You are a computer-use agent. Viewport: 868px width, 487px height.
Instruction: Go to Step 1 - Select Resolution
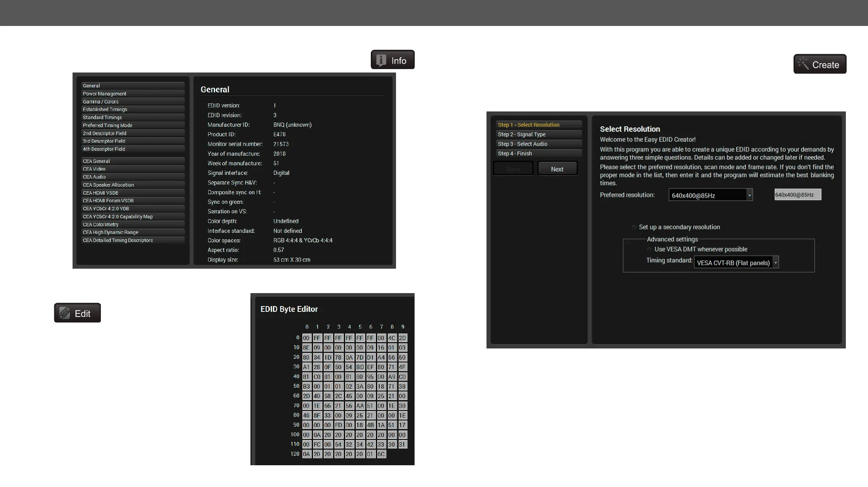point(539,125)
